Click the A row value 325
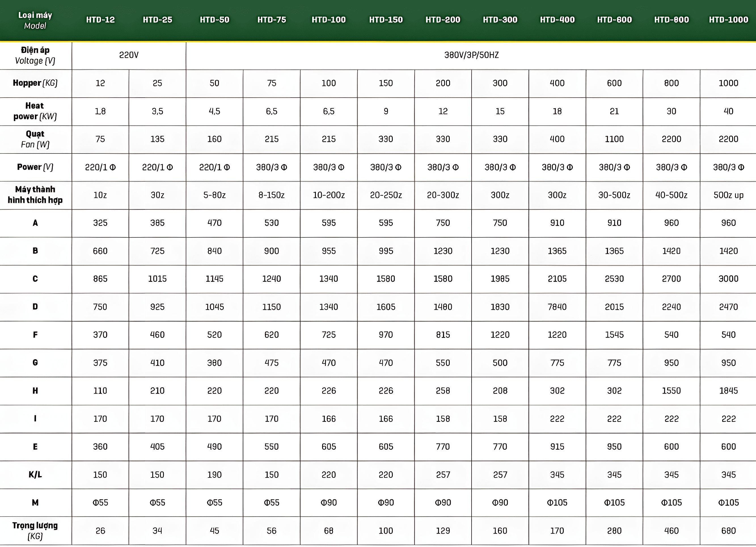The image size is (756, 547). pyautogui.click(x=100, y=223)
